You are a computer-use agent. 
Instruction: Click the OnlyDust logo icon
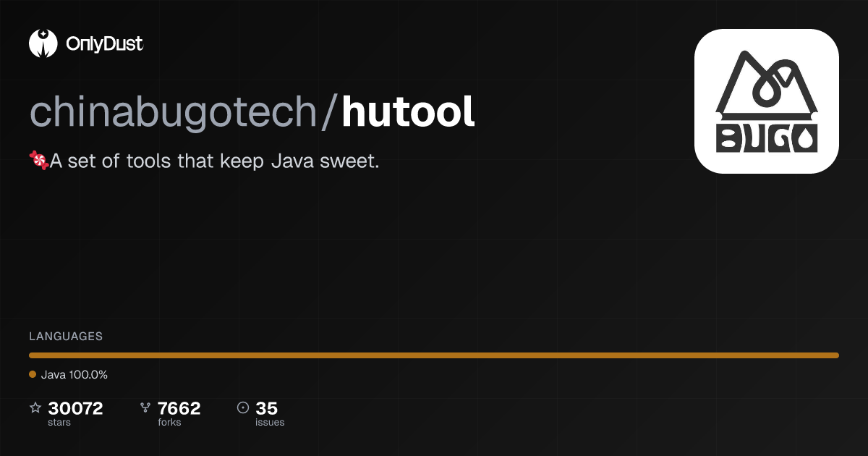43,43
